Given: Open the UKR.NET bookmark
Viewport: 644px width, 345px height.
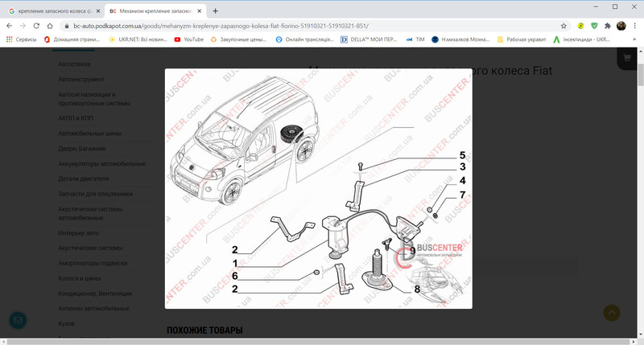Looking at the screenshot, I should click(x=138, y=39).
